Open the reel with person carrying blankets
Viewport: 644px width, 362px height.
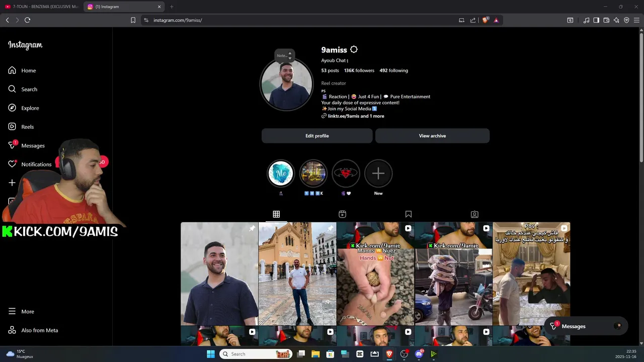[453, 274]
